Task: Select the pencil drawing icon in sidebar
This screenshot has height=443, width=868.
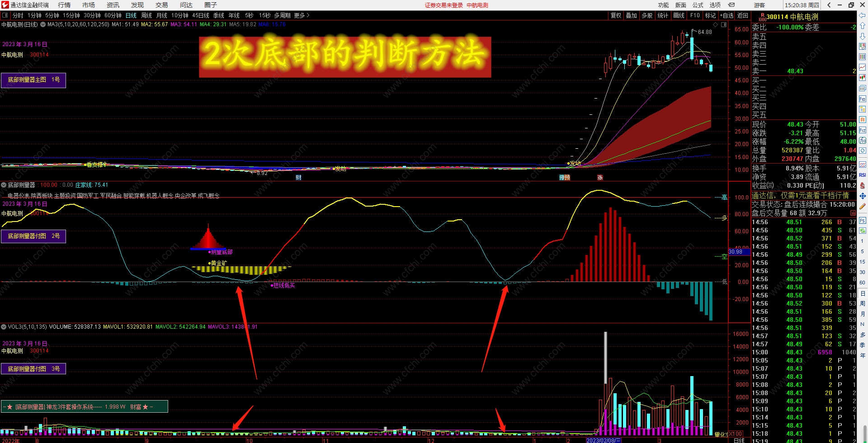Action: (863, 206)
